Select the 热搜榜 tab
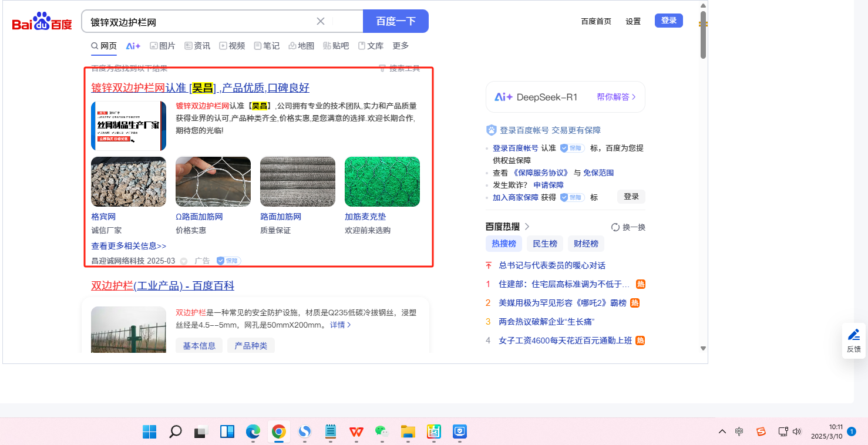Viewport: 868px width, 445px height. [504, 244]
